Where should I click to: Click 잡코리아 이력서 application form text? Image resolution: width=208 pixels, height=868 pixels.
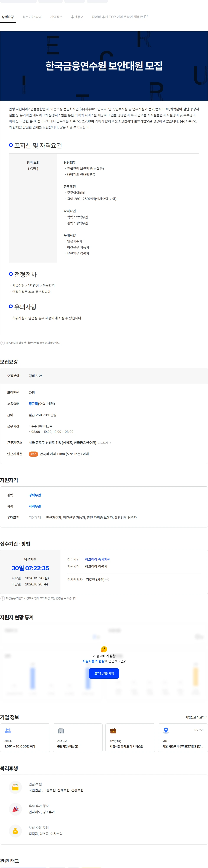point(96,566)
